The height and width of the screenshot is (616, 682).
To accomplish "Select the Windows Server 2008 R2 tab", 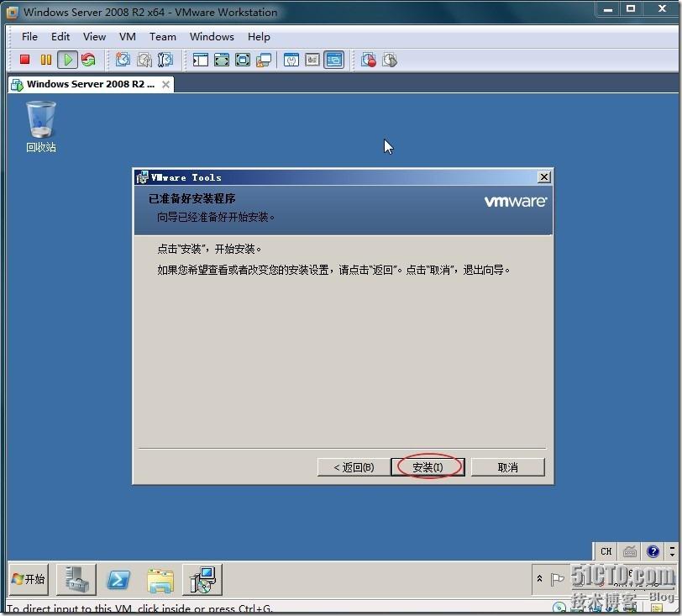I will 91,84.
